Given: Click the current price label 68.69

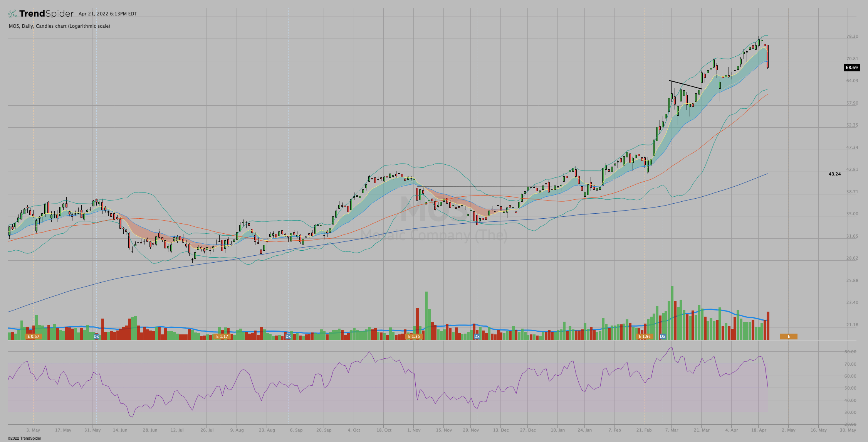Looking at the screenshot, I should tap(851, 67).
